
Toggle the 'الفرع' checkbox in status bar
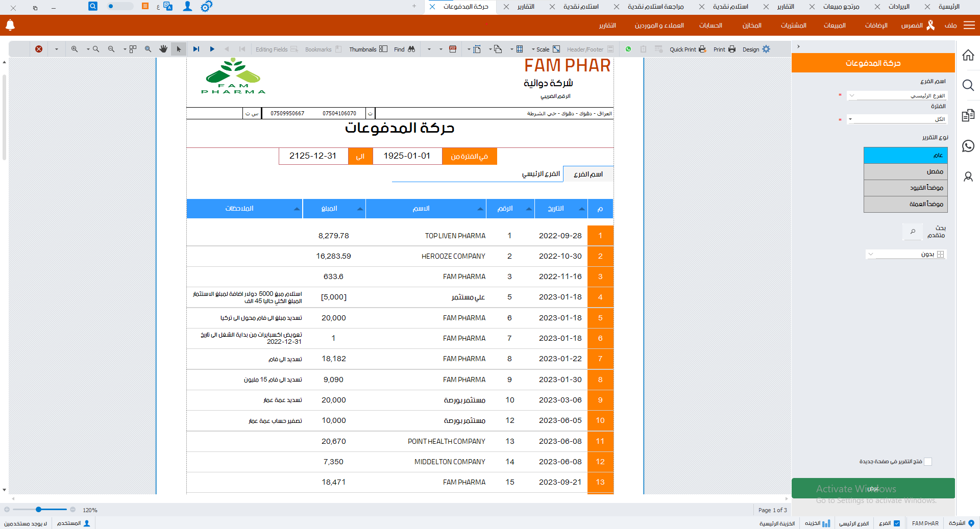897,523
